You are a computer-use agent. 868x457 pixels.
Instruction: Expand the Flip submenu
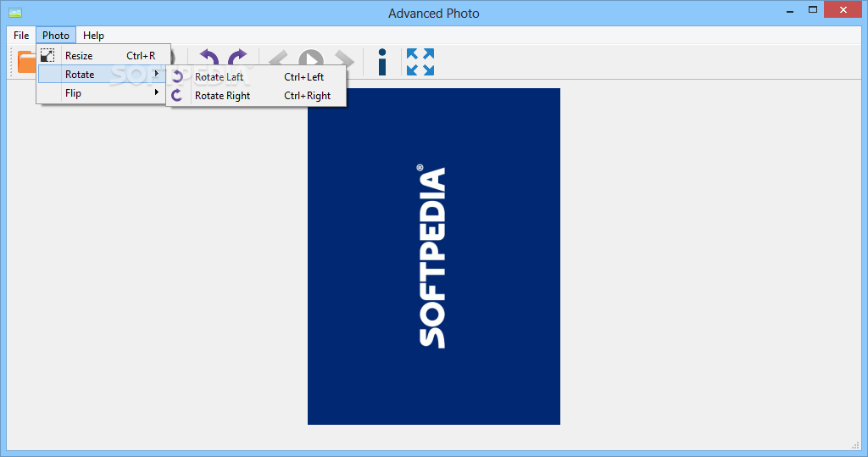point(102,93)
